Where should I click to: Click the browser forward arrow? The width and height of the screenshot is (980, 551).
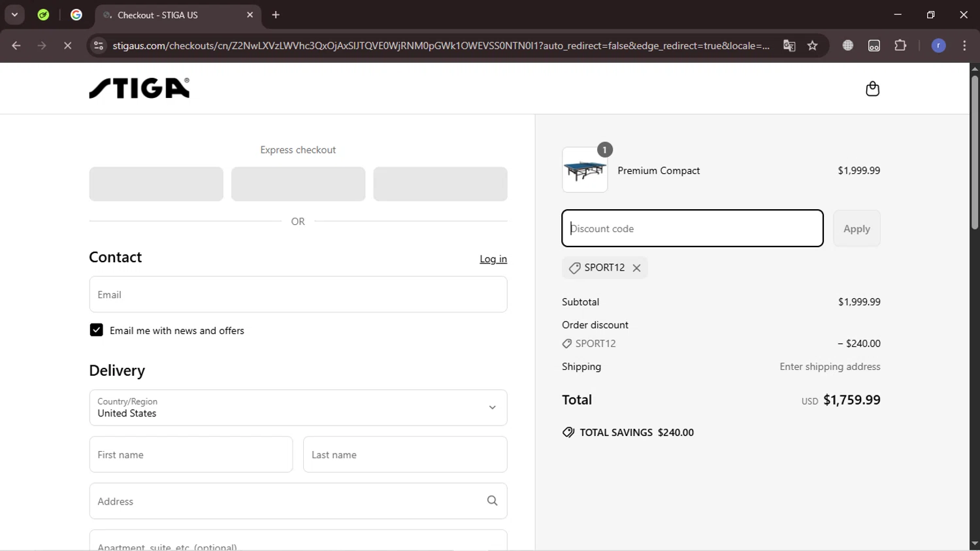42,46
